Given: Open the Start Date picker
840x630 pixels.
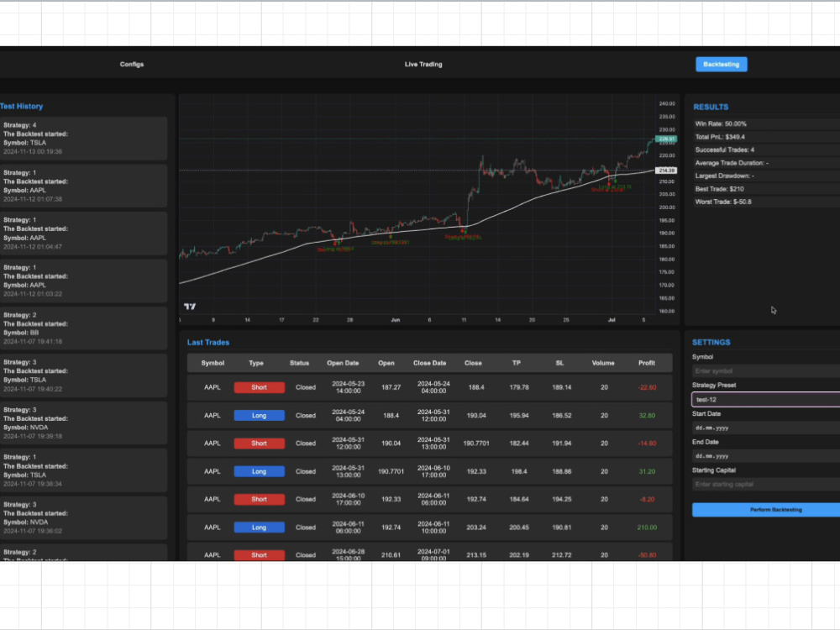Looking at the screenshot, I should pos(764,428).
